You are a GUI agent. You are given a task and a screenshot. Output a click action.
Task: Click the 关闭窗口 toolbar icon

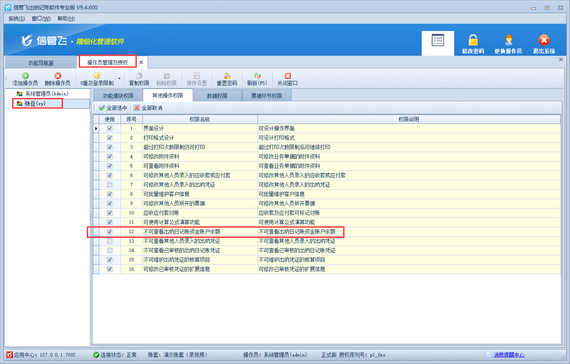(288, 76)
